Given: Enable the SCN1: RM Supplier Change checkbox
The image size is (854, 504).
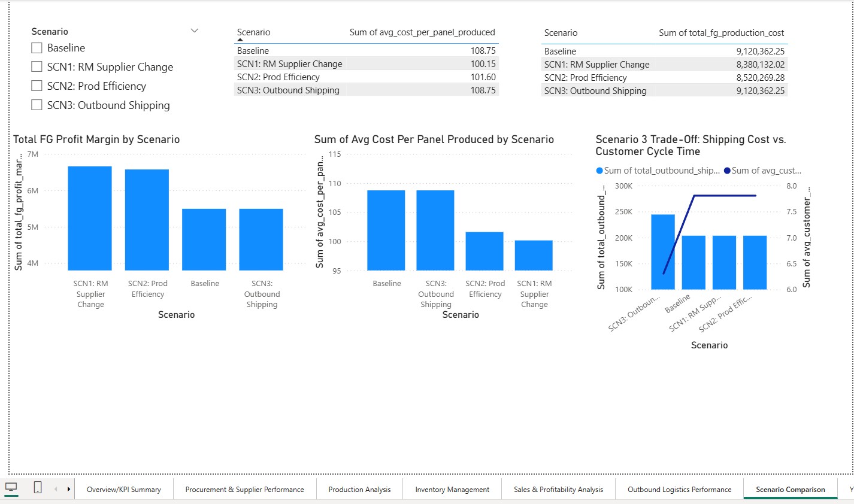Looking at the screenshot, I should pos(36,66).
